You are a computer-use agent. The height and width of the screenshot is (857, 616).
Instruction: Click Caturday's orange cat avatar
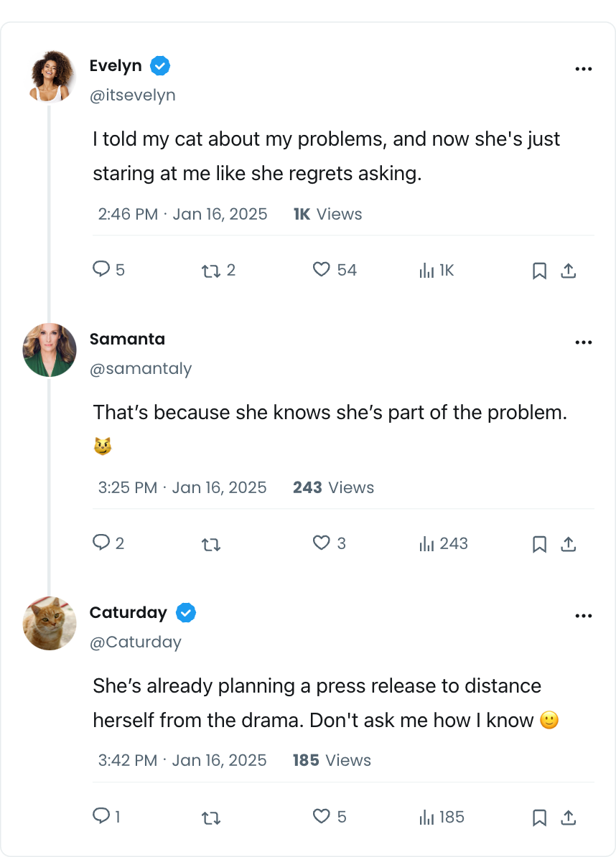click(x=50, y=623)
